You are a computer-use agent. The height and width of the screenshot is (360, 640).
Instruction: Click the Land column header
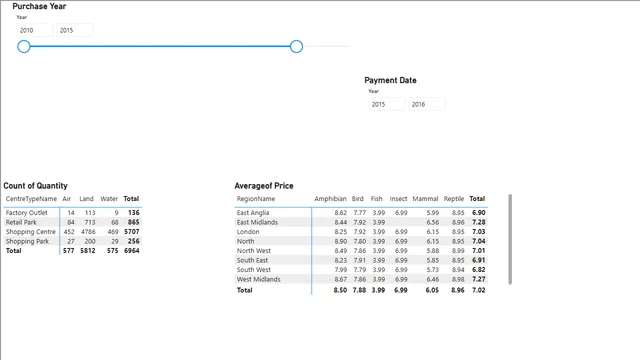(86, 199)
